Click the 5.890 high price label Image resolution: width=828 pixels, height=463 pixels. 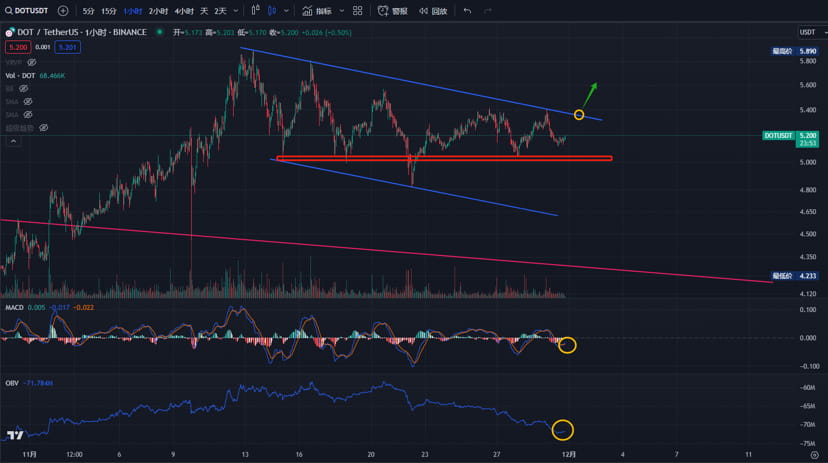795,51
